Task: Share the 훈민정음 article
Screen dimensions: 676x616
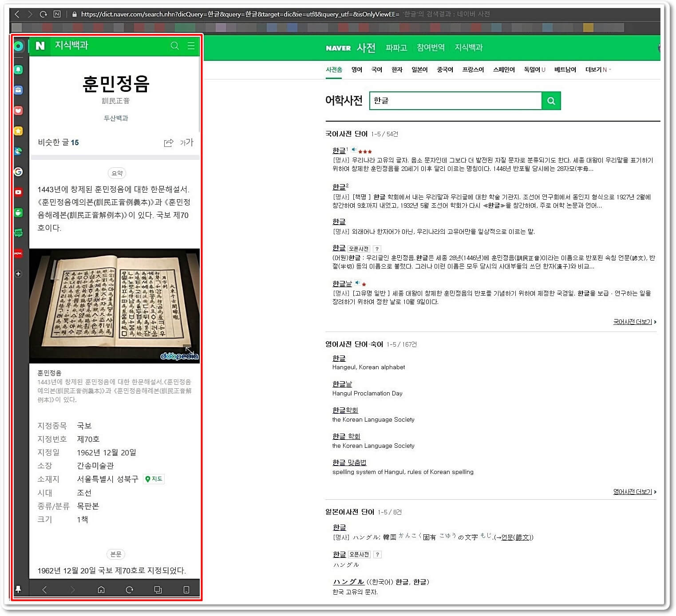Action: click(169, 142)
